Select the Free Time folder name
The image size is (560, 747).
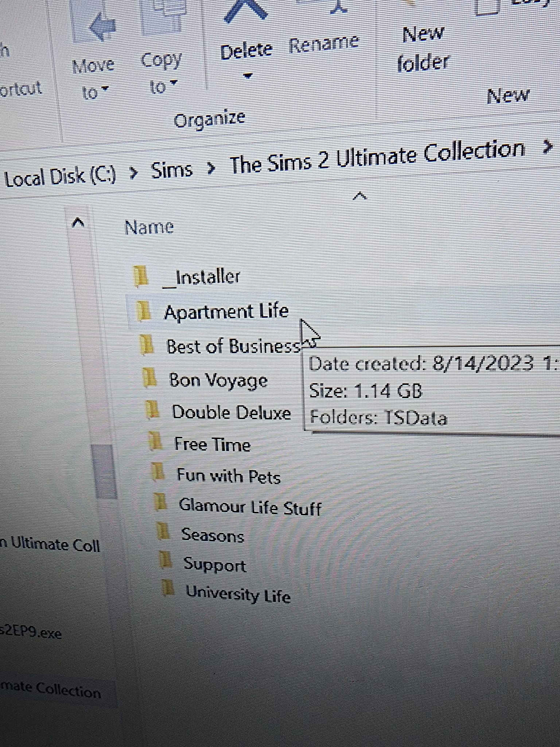tap(213, 444)
